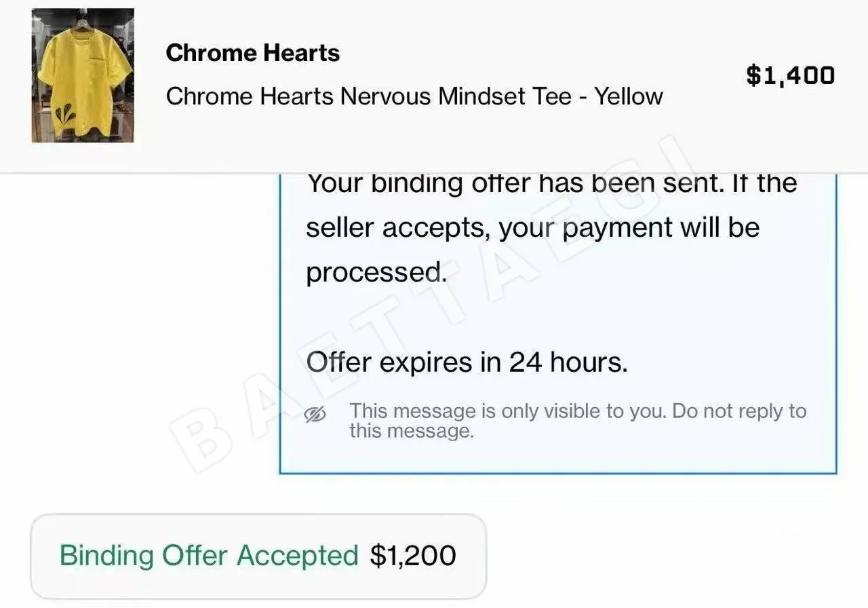Tap the crossed-out eye visibility icon

[315, 415]
